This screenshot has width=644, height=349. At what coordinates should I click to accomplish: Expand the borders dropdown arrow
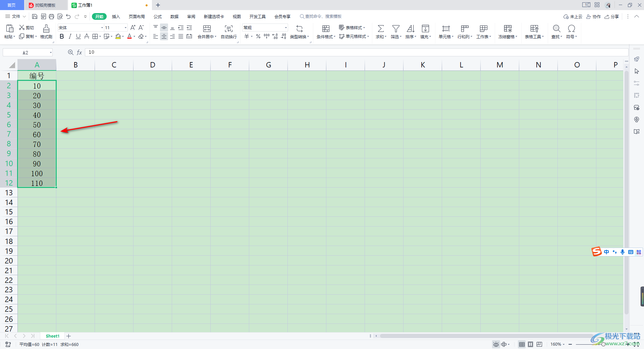[100, 36]
